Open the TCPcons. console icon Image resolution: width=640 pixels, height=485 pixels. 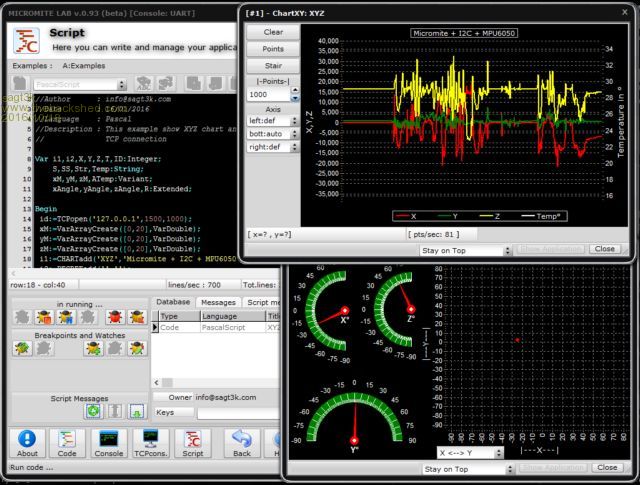coord(151,441)
